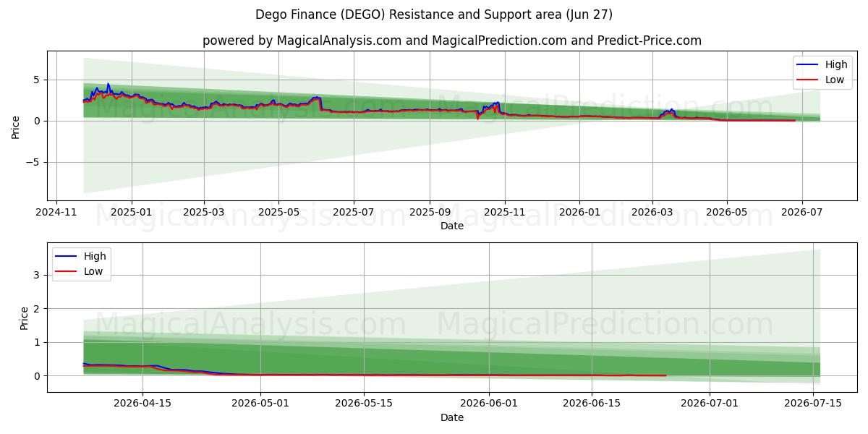Click the '2026-07' x-axis label on the top chart
Viewport: 868px width, 434px height.
pos(801,213)
